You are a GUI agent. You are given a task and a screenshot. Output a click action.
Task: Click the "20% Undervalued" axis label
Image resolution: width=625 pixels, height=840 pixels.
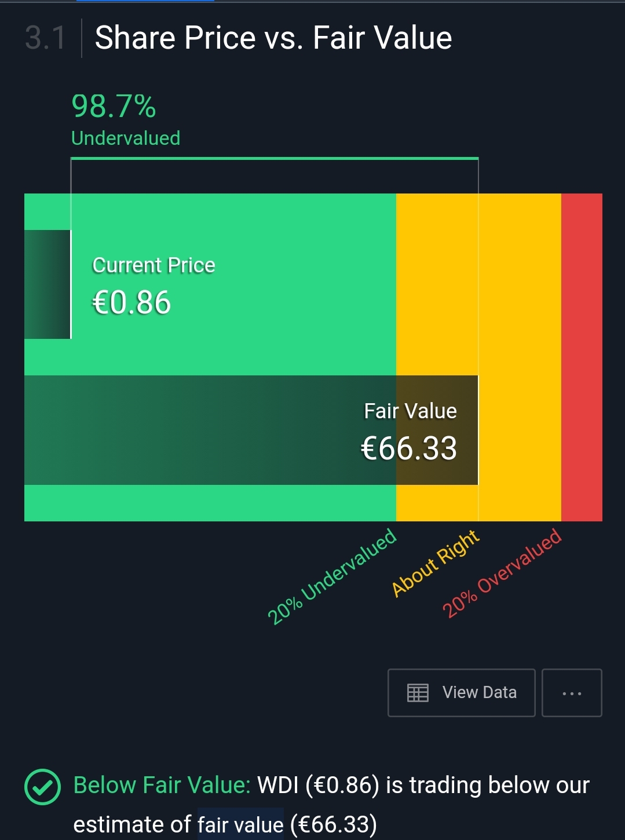pos(332,576)
